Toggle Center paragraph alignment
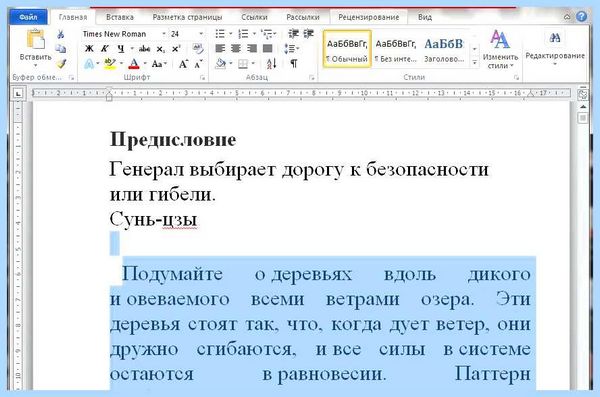This screenshot has height=397, width=600. coord(236,49)
